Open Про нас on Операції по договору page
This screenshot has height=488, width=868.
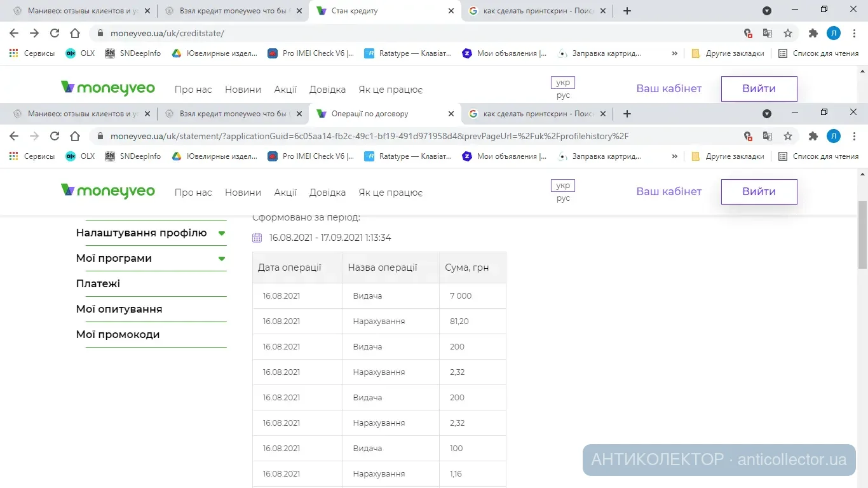click(x=193, y=192)
